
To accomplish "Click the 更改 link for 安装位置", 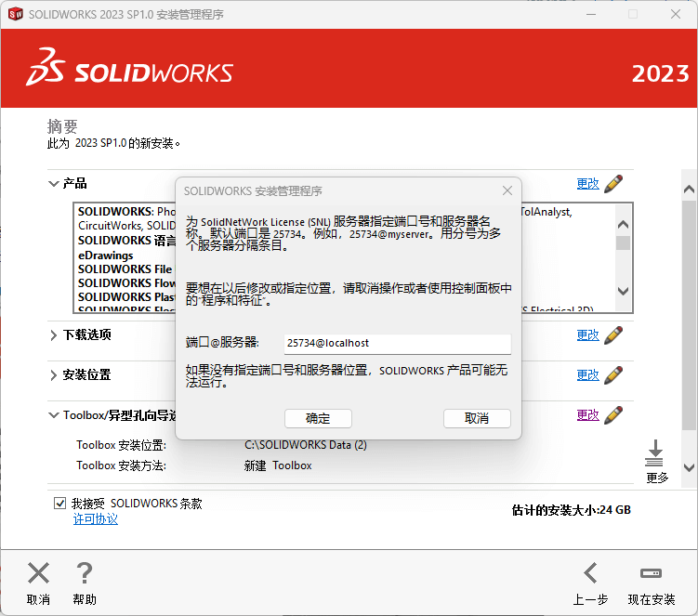I will coord(588,375).
